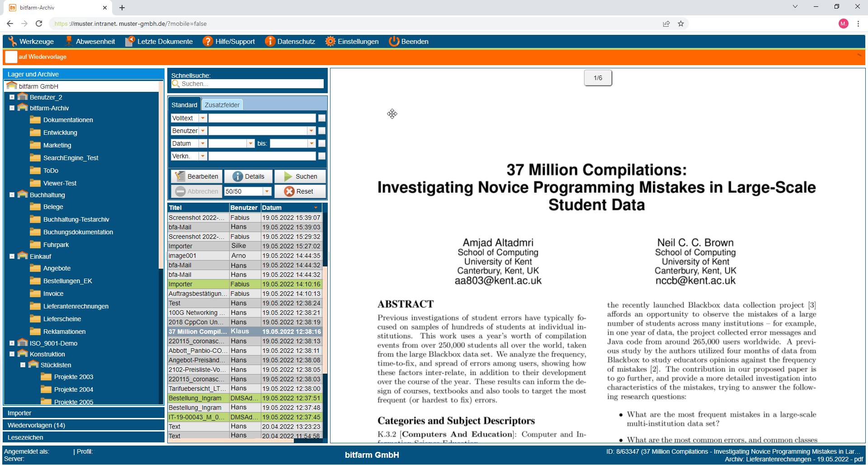The height and width of the screenshot is (465, 868).
Task: Tick the checkbox beside Volltext field
Action: (x=322, y=118)
